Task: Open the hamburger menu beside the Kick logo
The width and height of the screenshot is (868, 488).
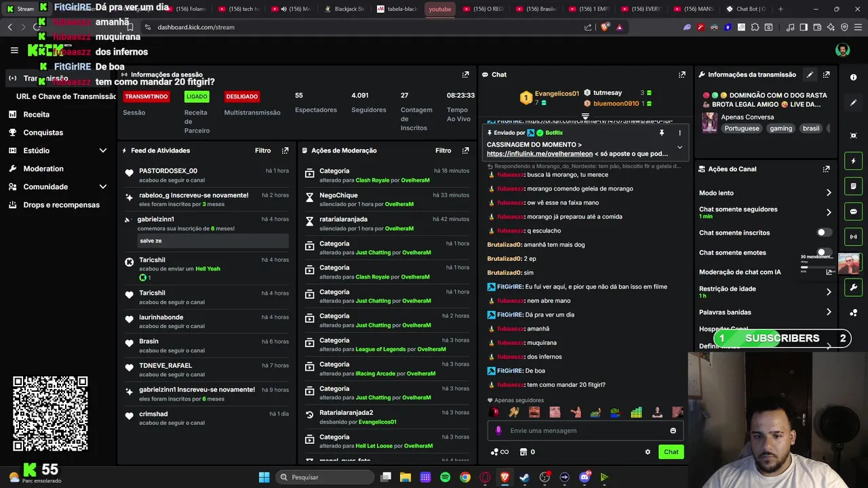Action: pyautogui.click(x=14, y=50)
